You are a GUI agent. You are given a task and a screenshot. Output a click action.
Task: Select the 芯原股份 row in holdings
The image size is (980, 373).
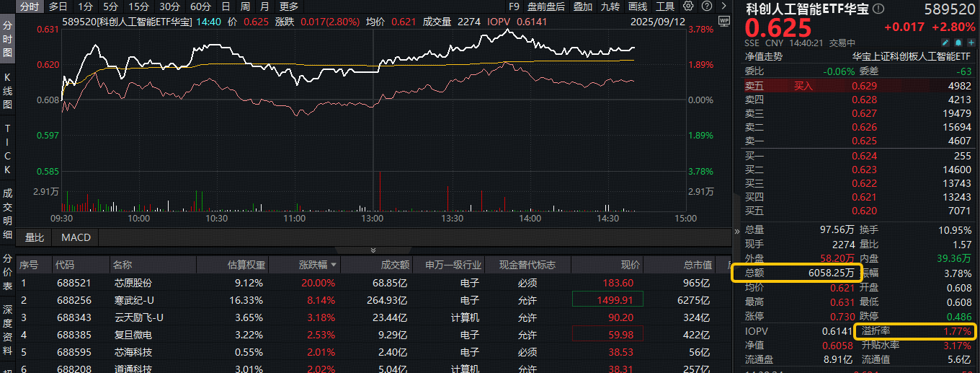click(133, 283)
